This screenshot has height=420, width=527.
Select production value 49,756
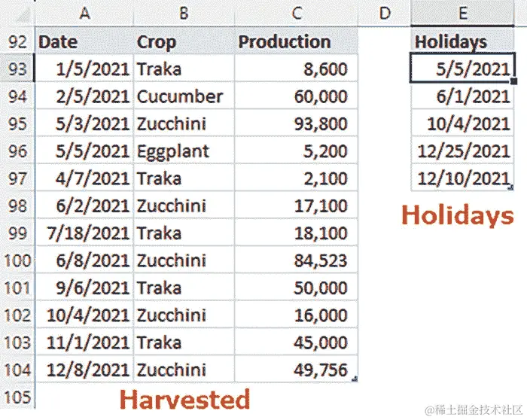point(296,370)
